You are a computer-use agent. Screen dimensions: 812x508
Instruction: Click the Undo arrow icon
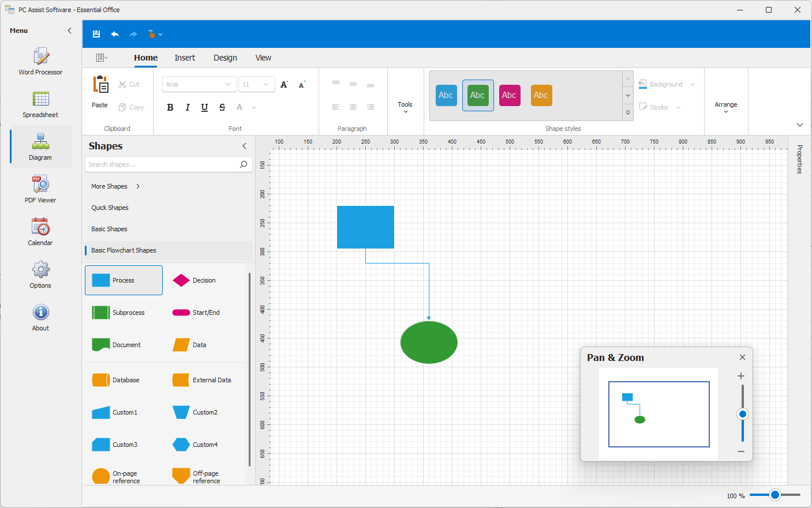pos(115,34)
